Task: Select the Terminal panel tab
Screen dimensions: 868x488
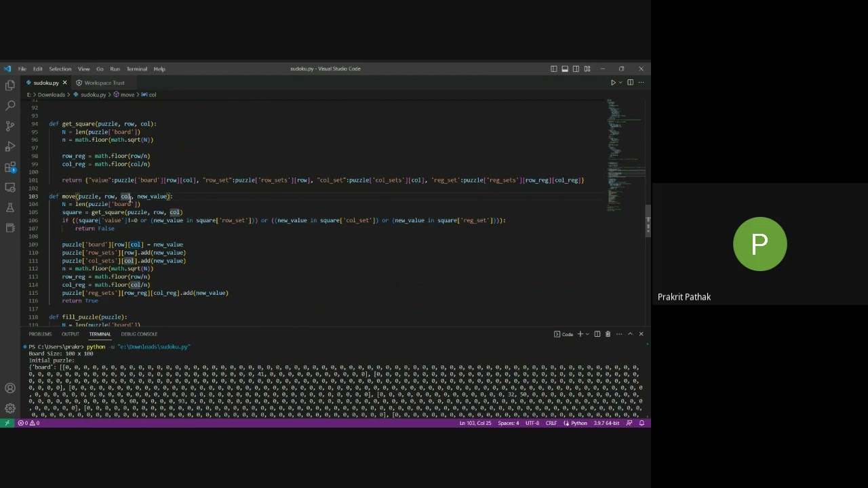Action: pyautogui.click(x=100, y=334)
